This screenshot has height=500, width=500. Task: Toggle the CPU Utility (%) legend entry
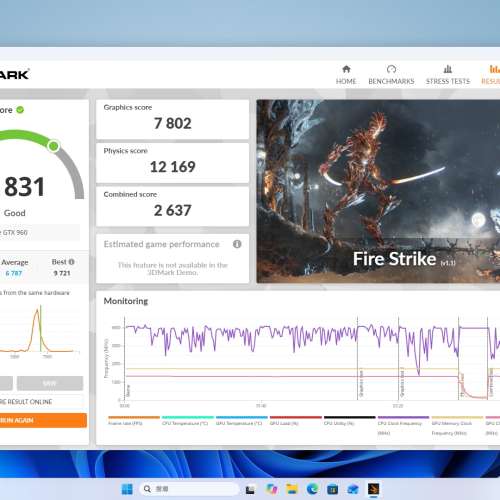(350, 421)
